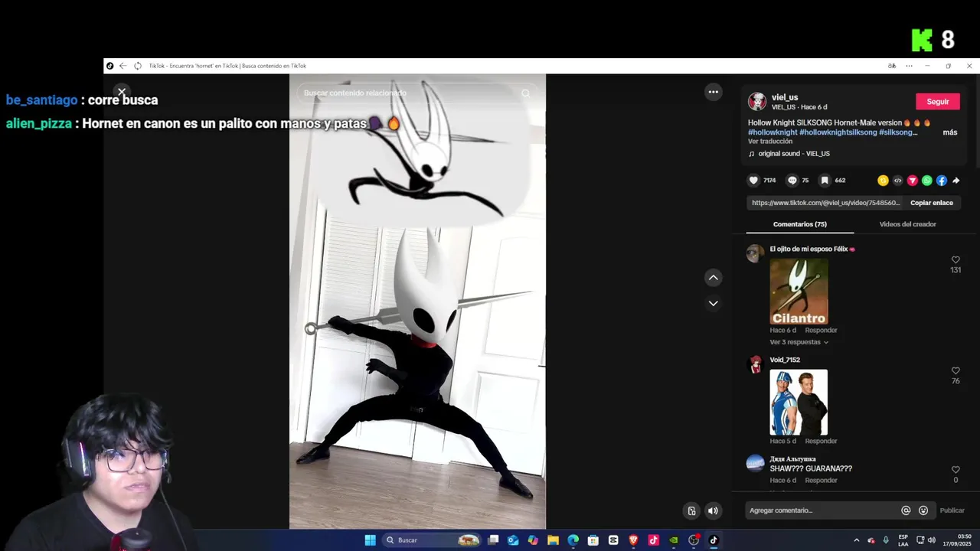Click Publicar to post comment

pyautogui.click(x=952, y=510)
